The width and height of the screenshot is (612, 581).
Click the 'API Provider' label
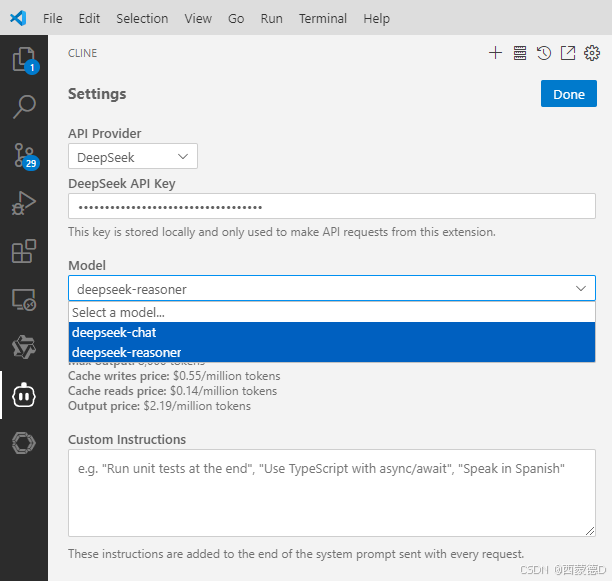(105, 133)
